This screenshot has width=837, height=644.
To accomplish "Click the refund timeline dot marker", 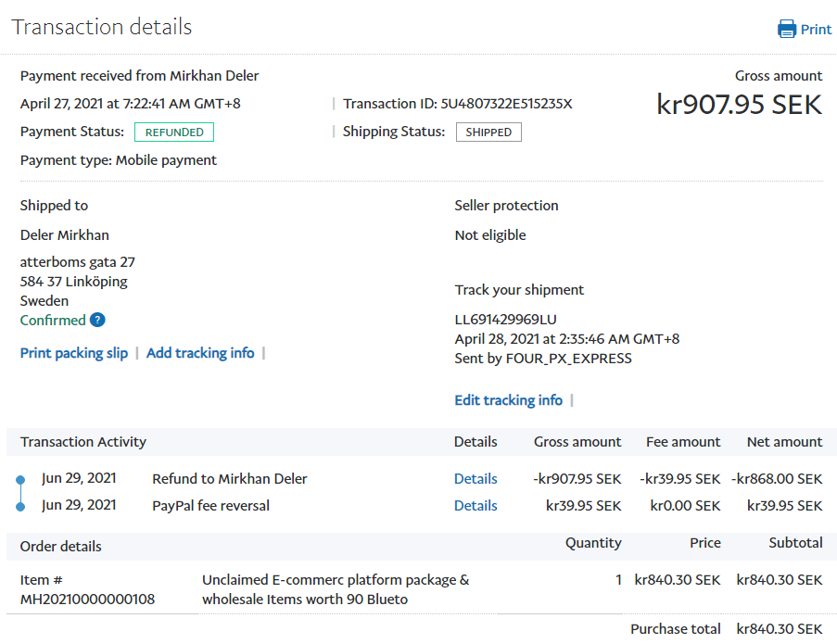I will pos(20,480).
